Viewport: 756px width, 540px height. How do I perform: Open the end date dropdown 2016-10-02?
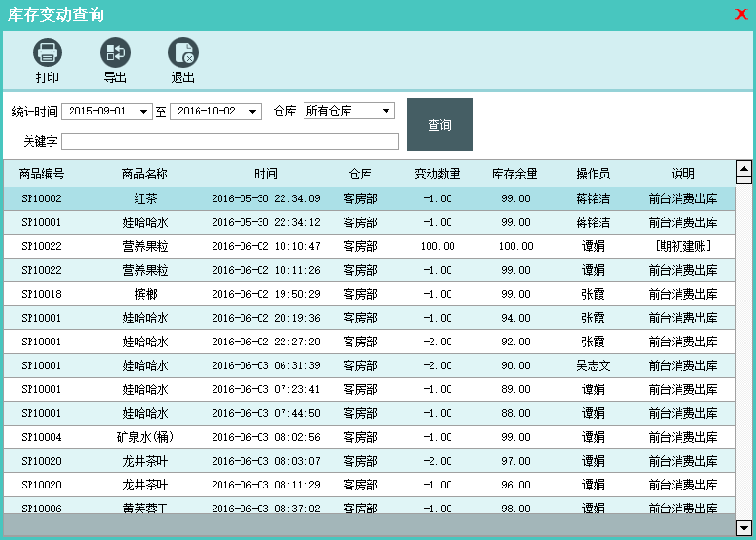[x=253, y=112]
